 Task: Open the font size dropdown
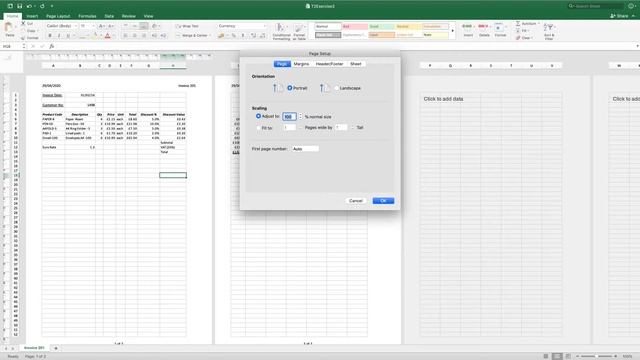(x=93, y=26)
